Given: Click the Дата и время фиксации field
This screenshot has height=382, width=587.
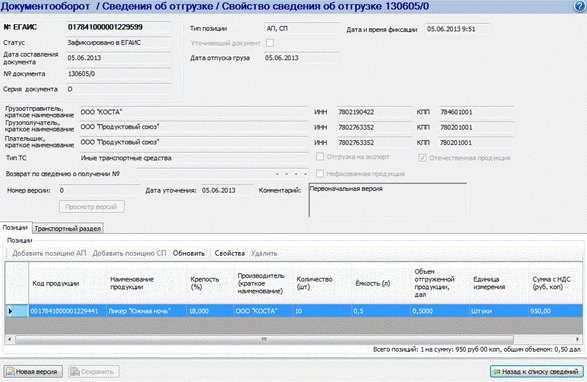Looking at the screenshot, I should pyautogui.click(x=457, y=29).
